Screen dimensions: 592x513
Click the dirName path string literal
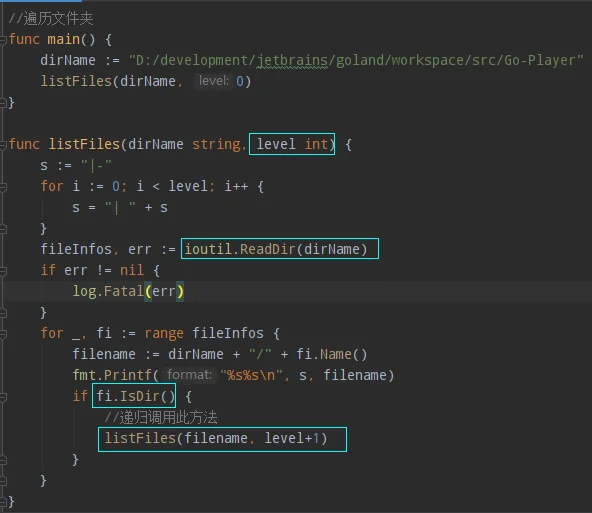tap(356, 60)
